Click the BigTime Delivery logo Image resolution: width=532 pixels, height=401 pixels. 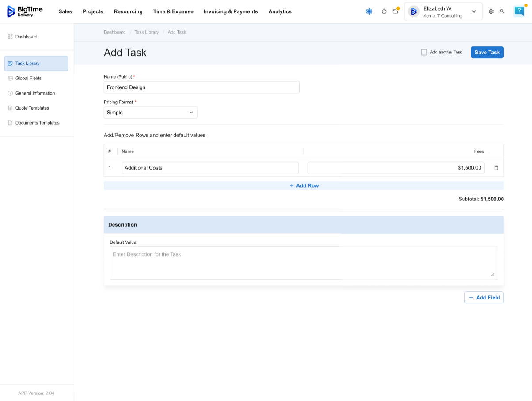[x=25, y=11]
